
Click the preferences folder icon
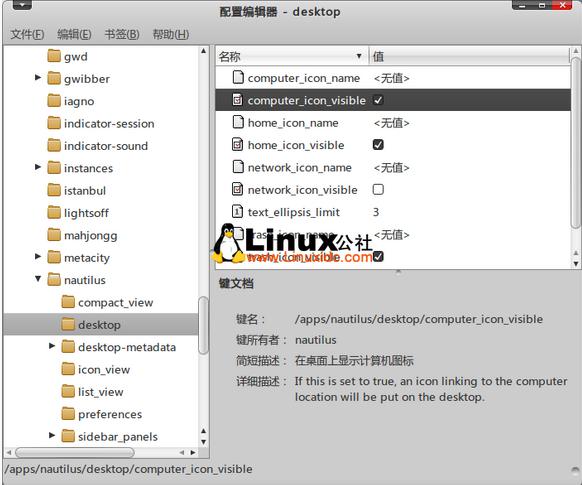pos(68,413)
